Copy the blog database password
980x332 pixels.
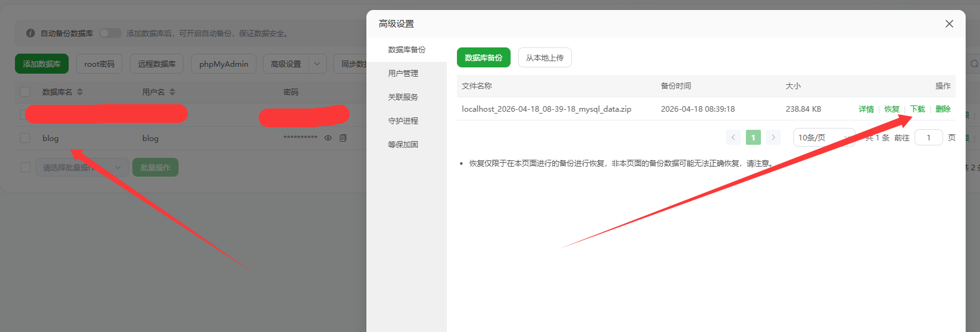343,138
